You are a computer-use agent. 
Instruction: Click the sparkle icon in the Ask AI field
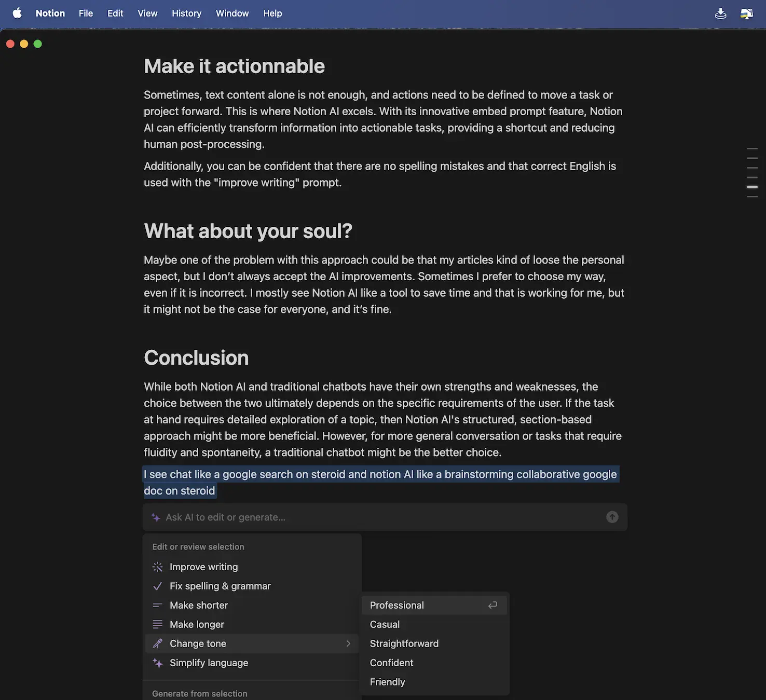156,517
